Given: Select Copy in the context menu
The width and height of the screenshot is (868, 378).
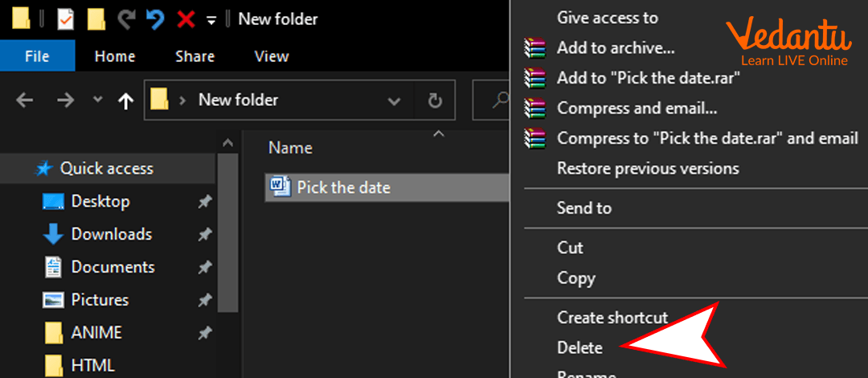Looking at the screenshot, I should (575, 278).
